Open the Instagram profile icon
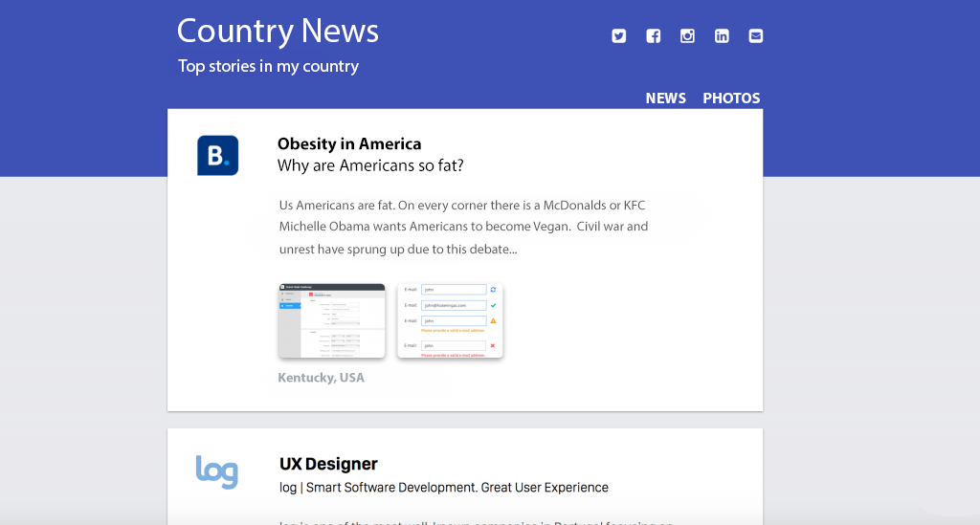 point(687,36)
